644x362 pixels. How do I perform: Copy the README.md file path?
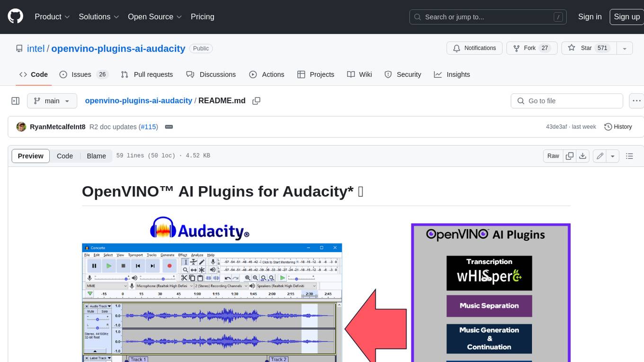256,101
